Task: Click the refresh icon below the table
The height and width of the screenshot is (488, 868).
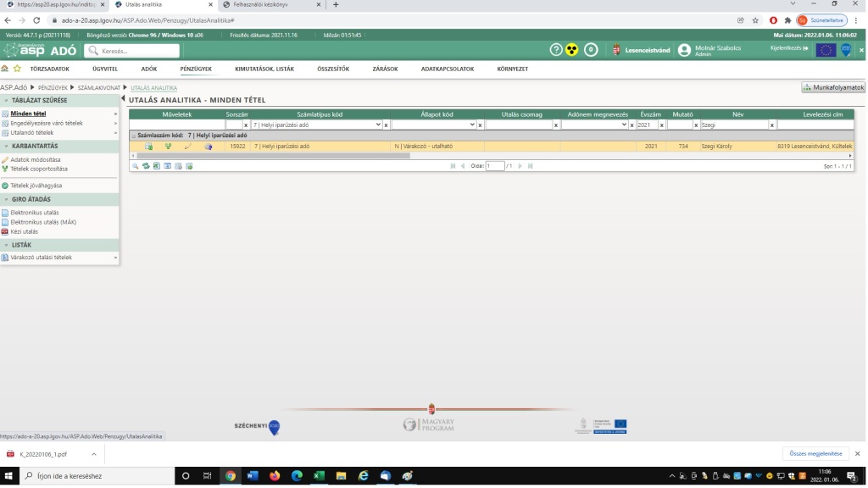Action: click(146, 166)
